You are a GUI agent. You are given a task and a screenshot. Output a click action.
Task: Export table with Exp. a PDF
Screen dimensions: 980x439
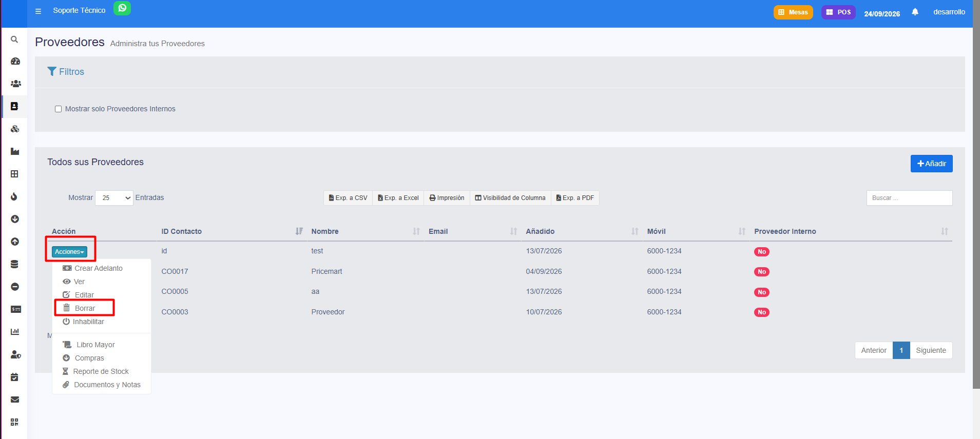575,198
